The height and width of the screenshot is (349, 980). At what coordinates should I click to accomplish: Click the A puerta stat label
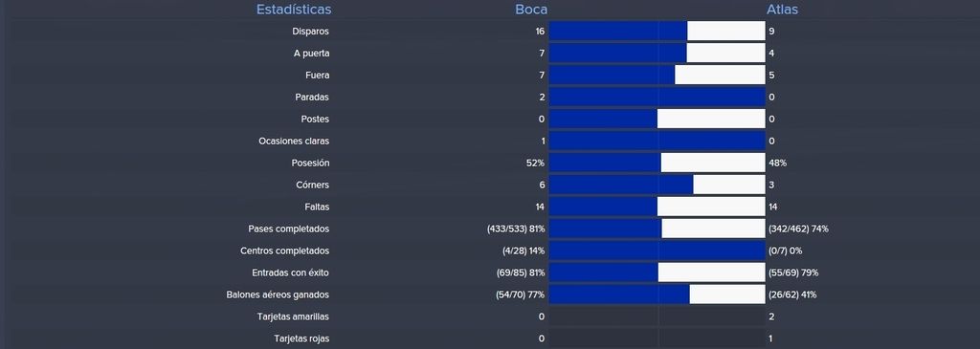coord(311,54)
